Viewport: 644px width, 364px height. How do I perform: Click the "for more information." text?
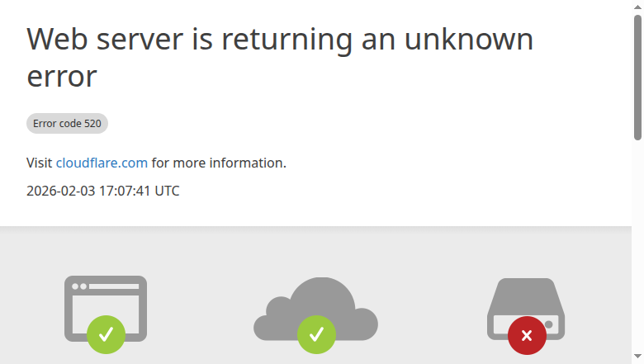(219, 163)
